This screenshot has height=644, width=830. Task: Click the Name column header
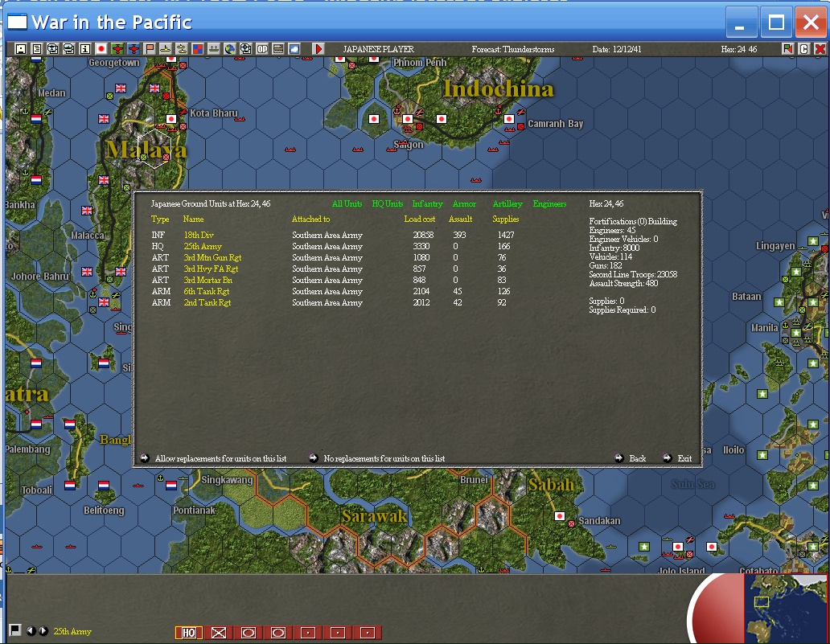coord(193,219)
